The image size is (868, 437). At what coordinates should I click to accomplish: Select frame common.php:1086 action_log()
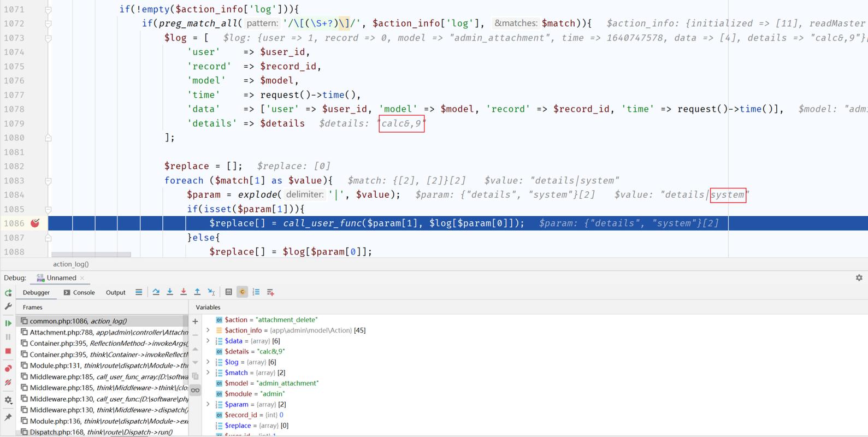click(x=102, y=321)
